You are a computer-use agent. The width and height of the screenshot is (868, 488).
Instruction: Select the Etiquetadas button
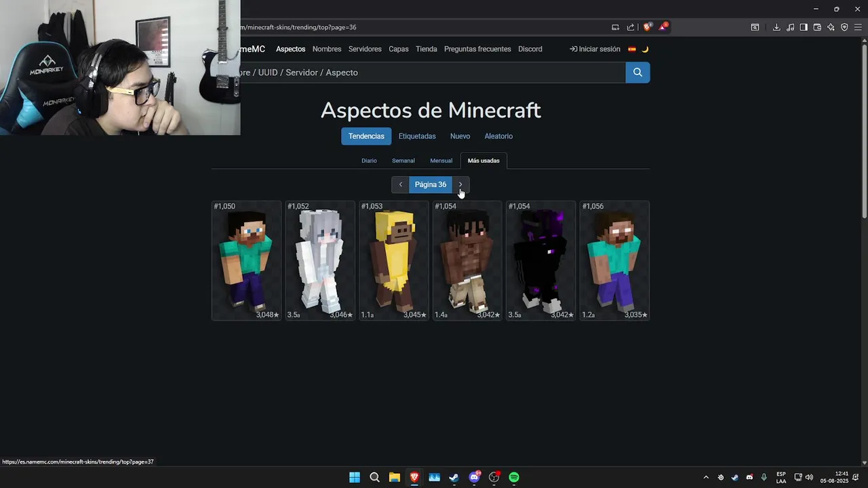(417, 136)
